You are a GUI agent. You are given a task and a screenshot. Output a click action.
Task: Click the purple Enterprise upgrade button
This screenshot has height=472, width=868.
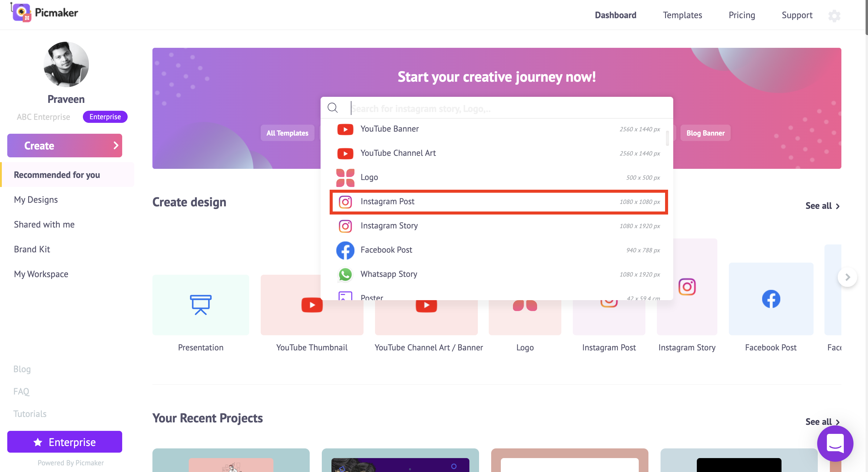click(x=65, y=442)
